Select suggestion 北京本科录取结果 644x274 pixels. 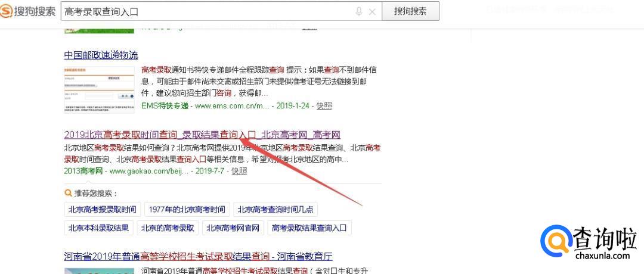point(98,228)
